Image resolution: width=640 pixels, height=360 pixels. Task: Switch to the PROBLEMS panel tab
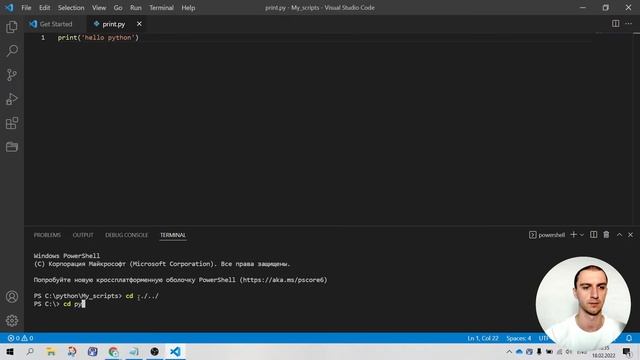pyautogui.click(x=47, y=235)
